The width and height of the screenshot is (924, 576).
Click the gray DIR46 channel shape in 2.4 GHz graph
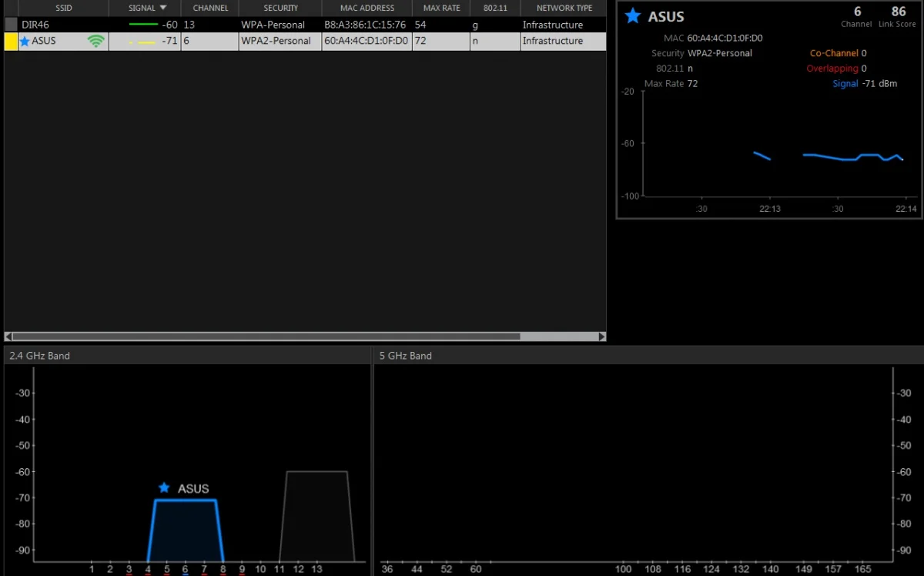[x=316, y=517]
